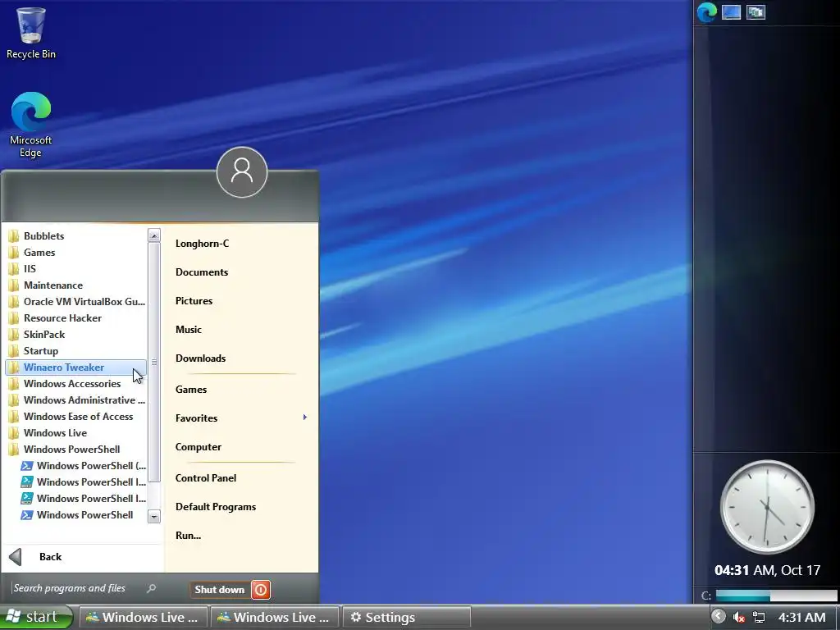The image size is (840, 630).
Task: Click the muted volume tray icon
Action: 739,617
